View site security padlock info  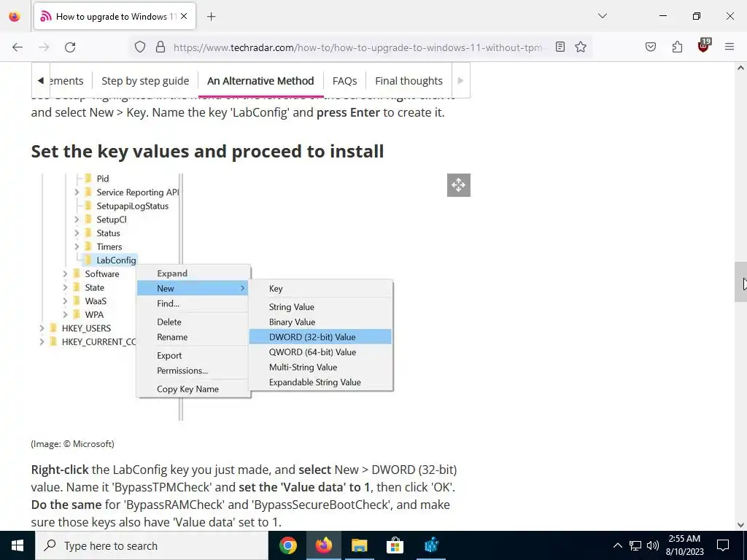pos(160,47)
